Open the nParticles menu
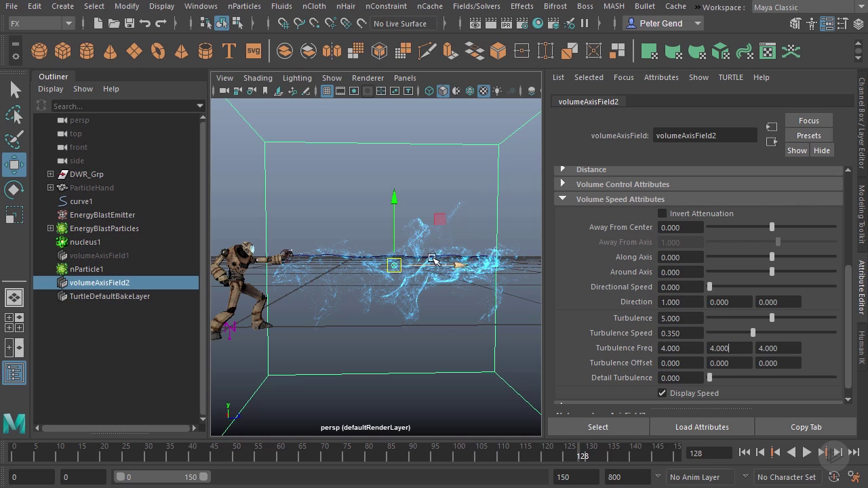The height and width of the screenshot is (488, 868). 244,6
